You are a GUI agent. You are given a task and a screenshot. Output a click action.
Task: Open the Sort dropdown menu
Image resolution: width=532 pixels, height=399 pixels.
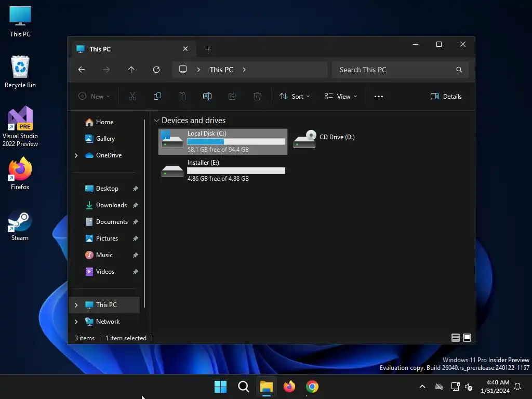click(294, 96)
